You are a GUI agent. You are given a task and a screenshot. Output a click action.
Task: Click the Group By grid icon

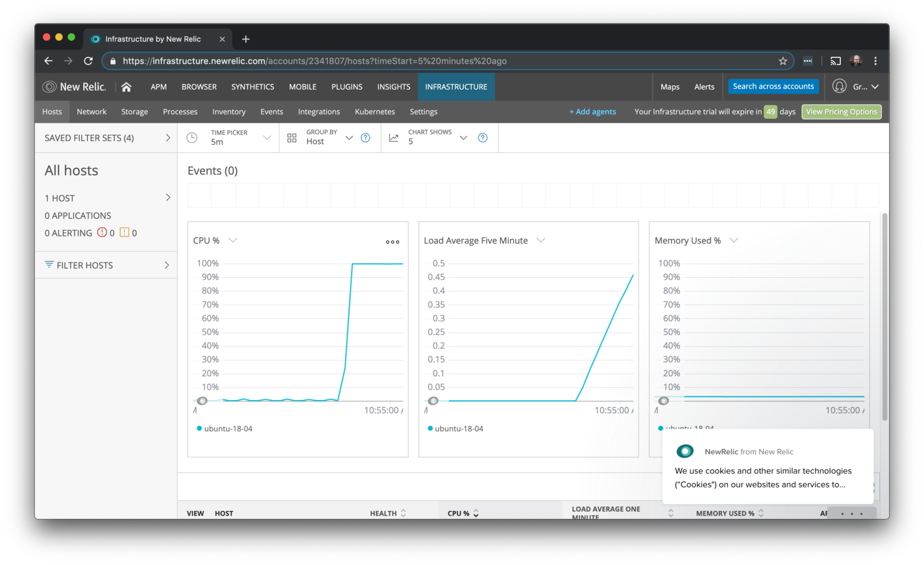coord(292,138)
